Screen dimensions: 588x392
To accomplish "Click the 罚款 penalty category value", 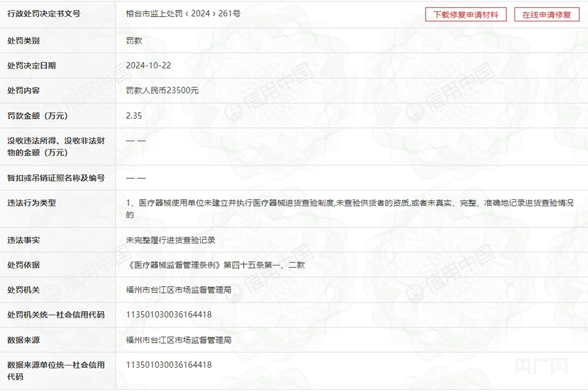I will [135, 41].
